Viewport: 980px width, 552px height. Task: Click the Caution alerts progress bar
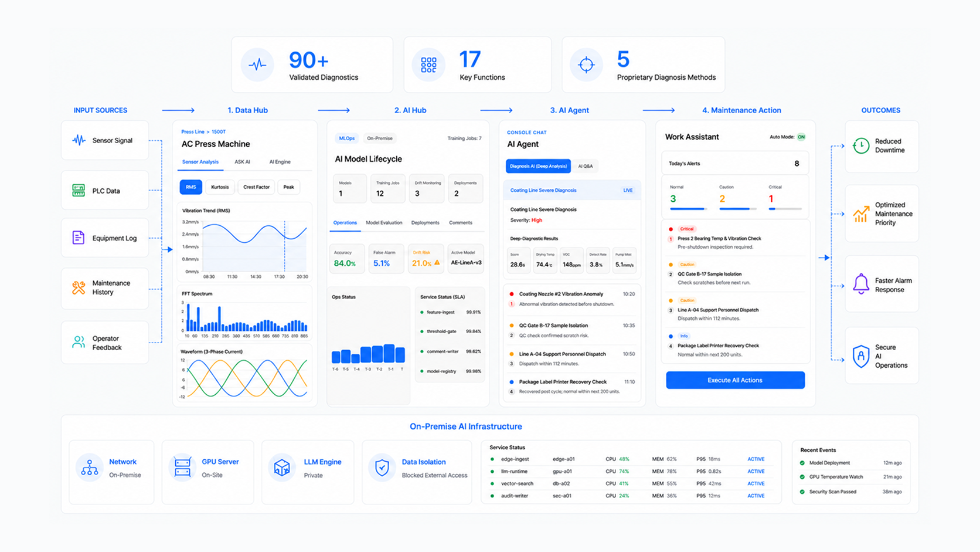(x=737, y=209)
